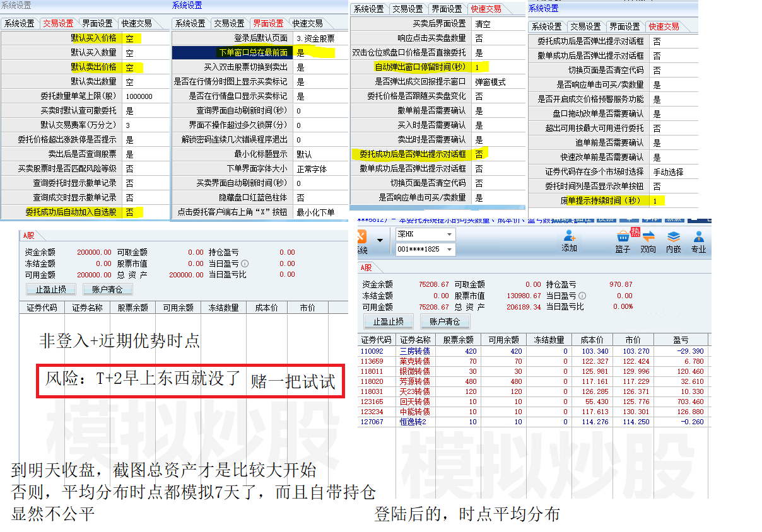The width and height of the screenshot is (762, 532).
Task: Click the info icon beside 当日盈亏 showing 0.00
Action: [x=582, y=296]
